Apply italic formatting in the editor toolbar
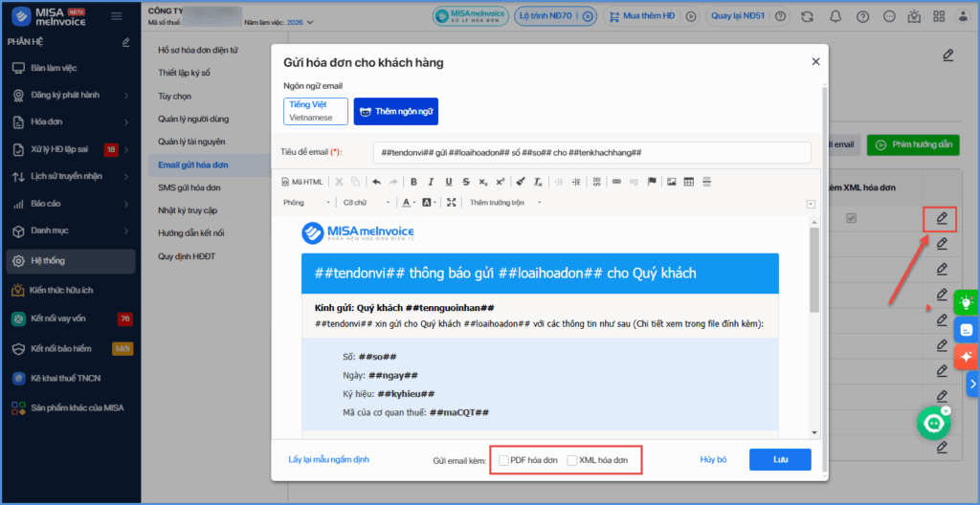The width and height of the screenshot is (980, 505). point(432,182)
